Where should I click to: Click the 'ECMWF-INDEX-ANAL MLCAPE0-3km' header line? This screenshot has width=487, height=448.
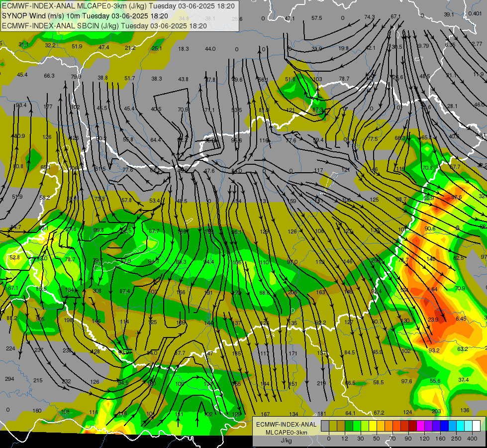point(118,6)
